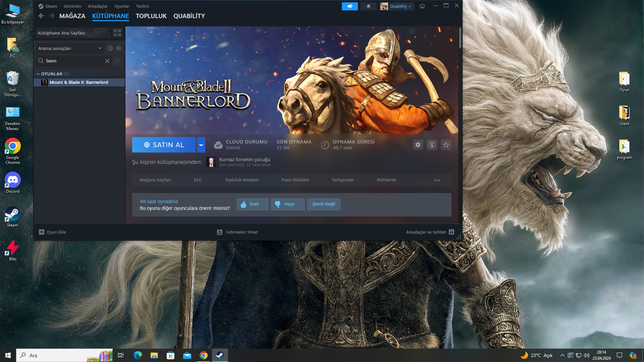The width and height of the screenshot is (644, 362).
Task: Toggle recent activity clock filter
Action: click(x=110, y=48)
